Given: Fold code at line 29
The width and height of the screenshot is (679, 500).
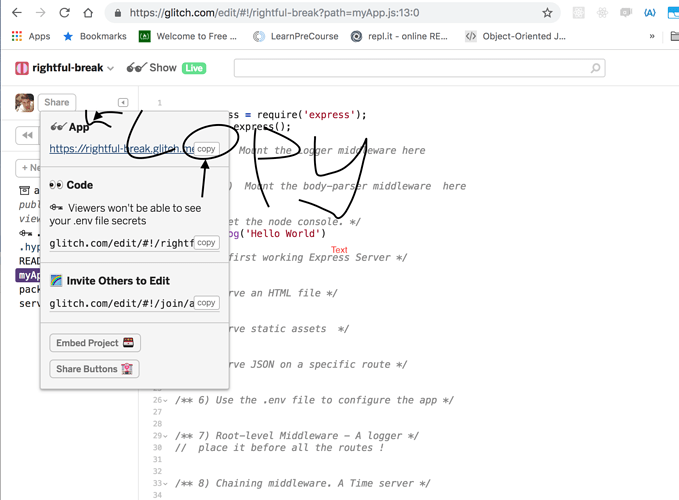Looking at the screenshot, I should 166,436.
